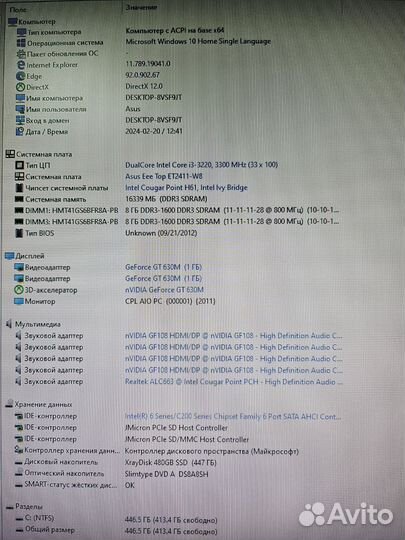Click the Дисковый накопитель drive icon
Image resolution: width=405 pixels, height=540 pixels.
19,462
